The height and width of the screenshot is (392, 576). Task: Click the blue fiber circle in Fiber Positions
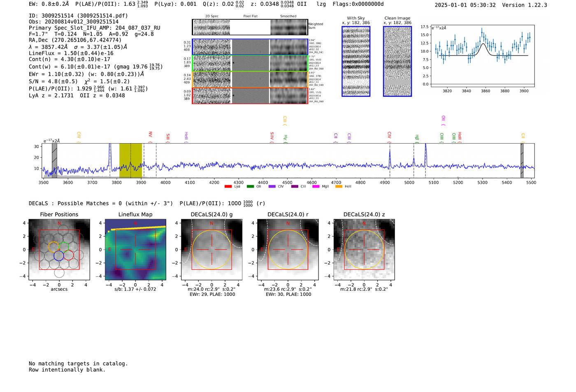pos(59,255)
